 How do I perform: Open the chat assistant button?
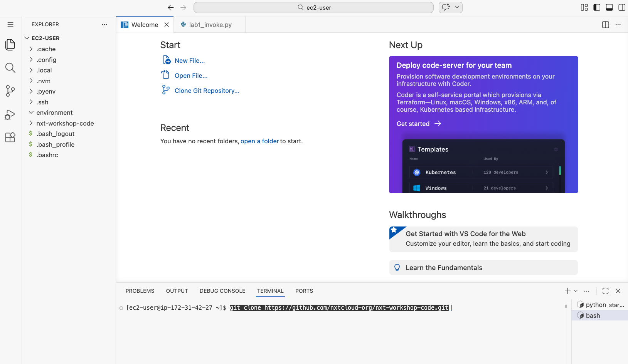(446, 7)
